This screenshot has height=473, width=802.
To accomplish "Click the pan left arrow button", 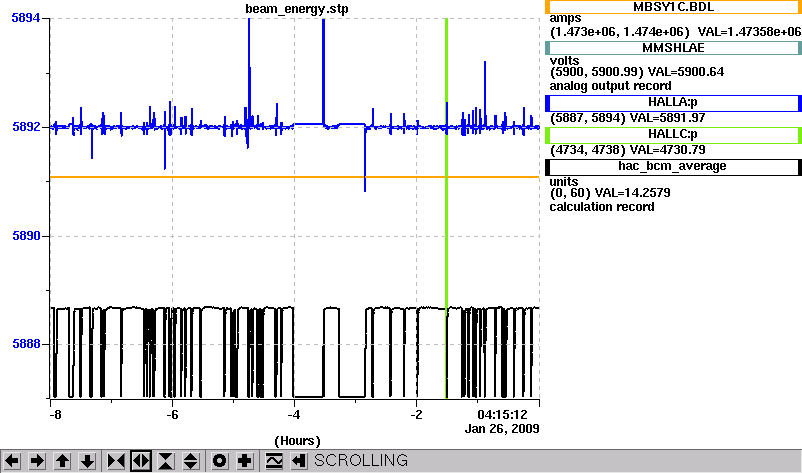I will (12, 461).
